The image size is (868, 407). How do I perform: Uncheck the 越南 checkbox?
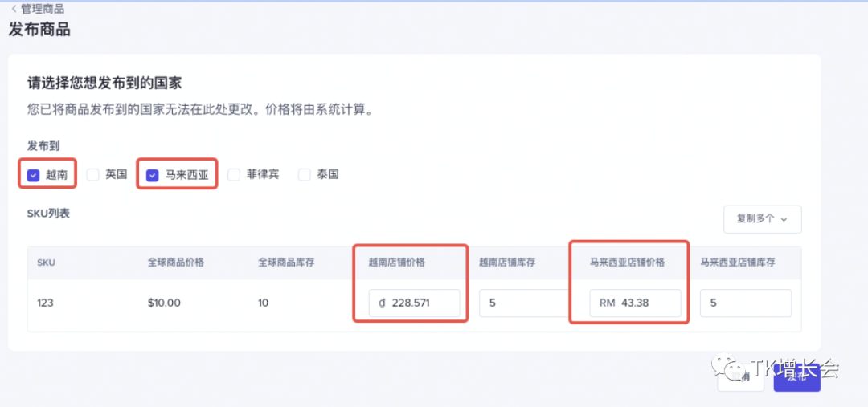(x=33, y=174)
